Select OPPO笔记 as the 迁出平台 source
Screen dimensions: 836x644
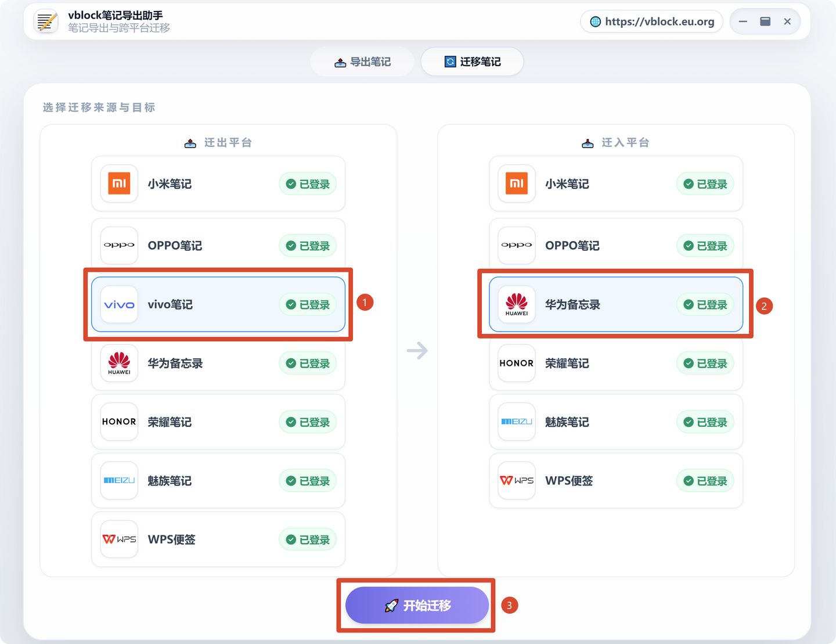[218, 245]
